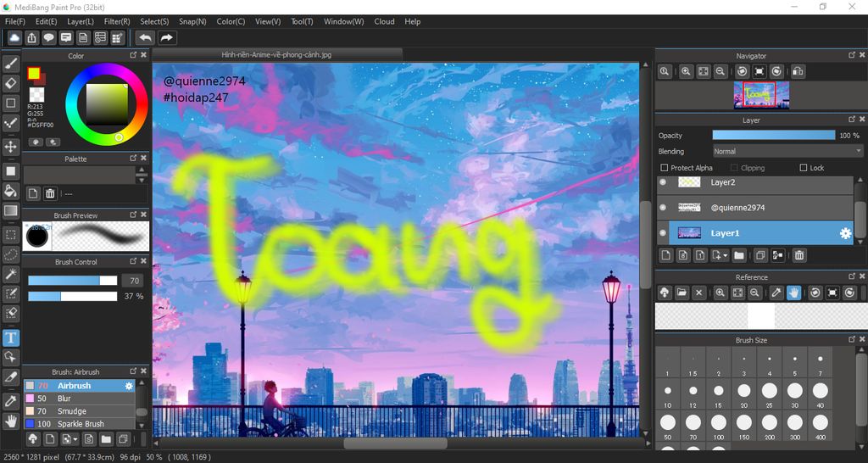Click the Redo arrow button
The image size is (868, 463).
pyautogui.click(x=167, y=37)
